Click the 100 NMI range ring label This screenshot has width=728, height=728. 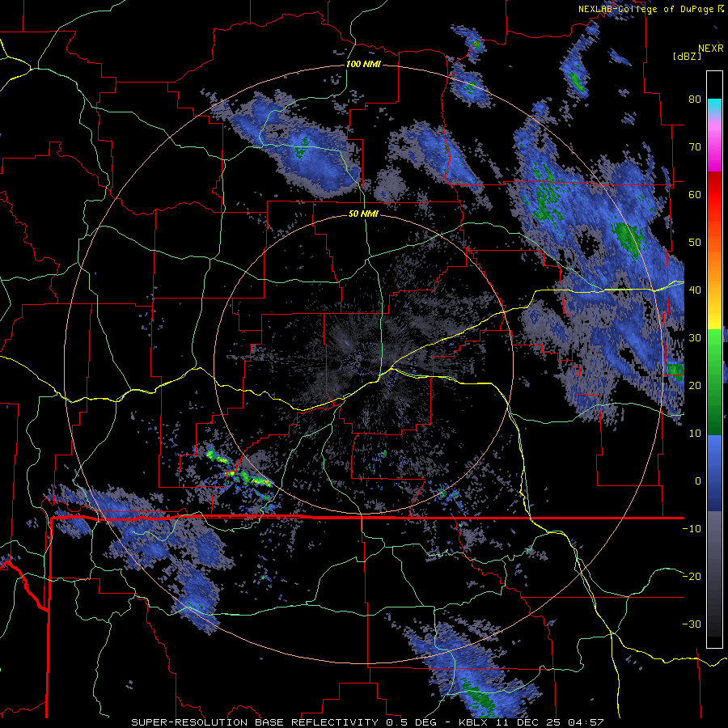(x=363, y=64)
